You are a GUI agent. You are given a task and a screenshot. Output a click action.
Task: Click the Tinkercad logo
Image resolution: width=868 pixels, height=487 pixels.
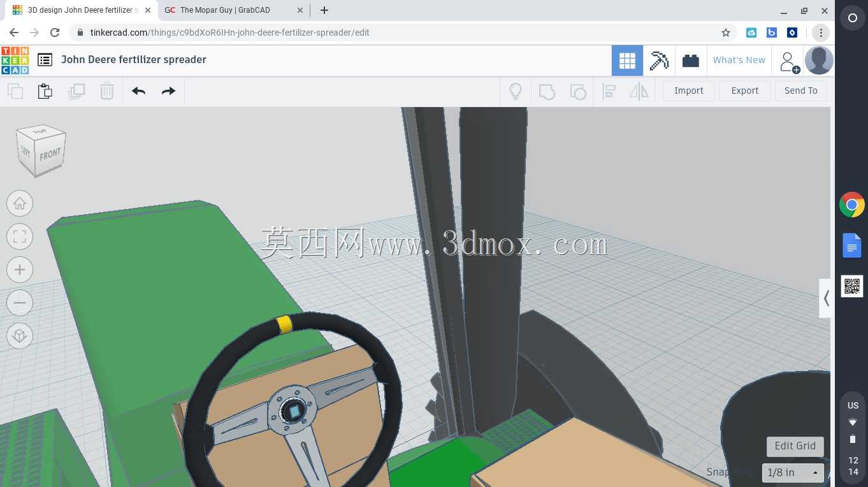click(x=15, y=60)
